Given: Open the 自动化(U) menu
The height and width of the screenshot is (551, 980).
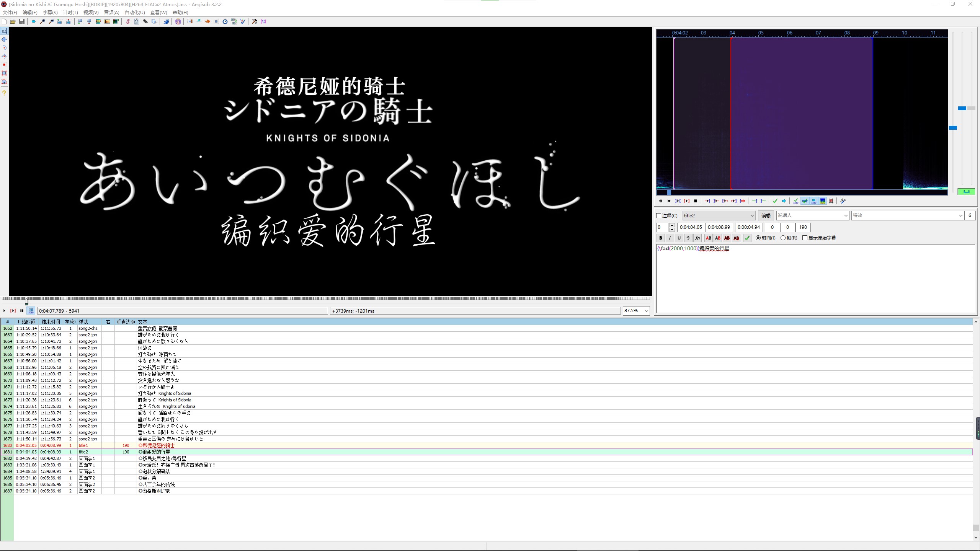Looking at the screenshot, I should tap(135, 13).
